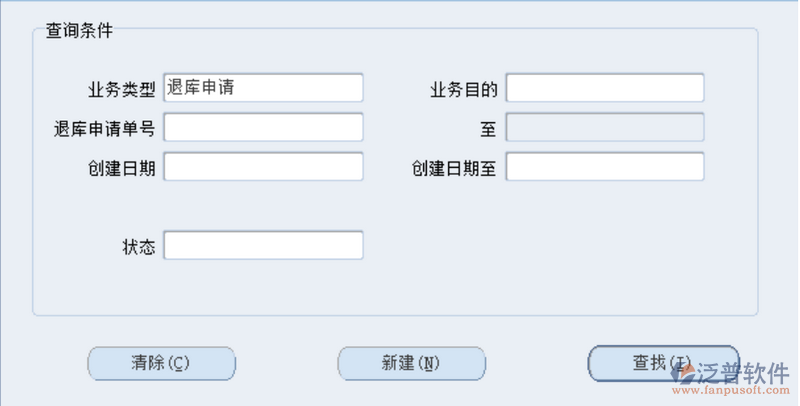
Task: Click the 至 label beside the disabled field
Action: pyautogui.click(x=488, y=128)
